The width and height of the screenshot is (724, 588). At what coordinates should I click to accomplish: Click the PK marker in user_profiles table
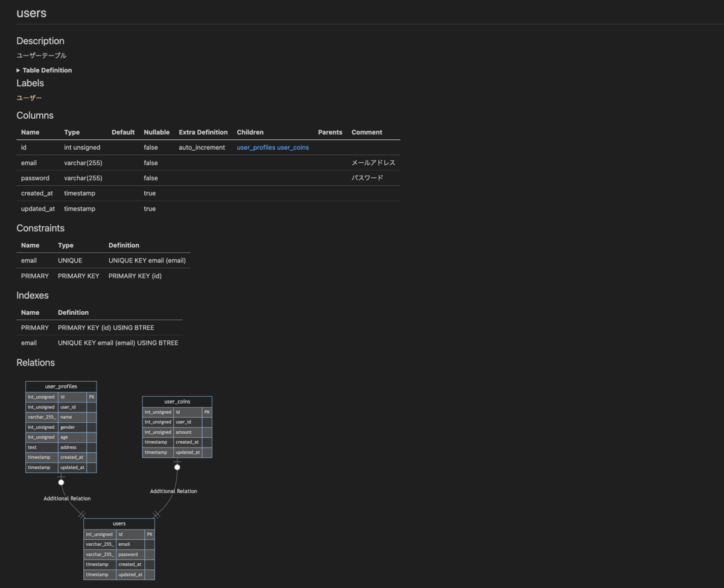(91, 397)
